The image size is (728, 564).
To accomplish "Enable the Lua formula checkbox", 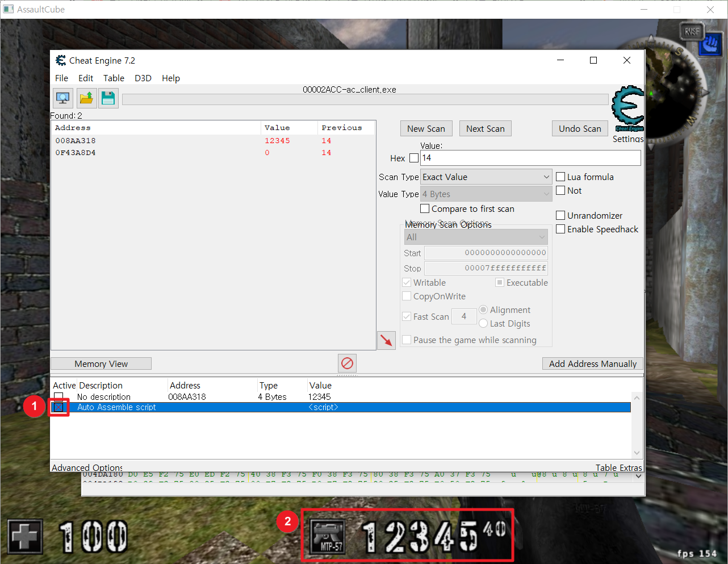I will pyautogui.click(x=560, y=177).
